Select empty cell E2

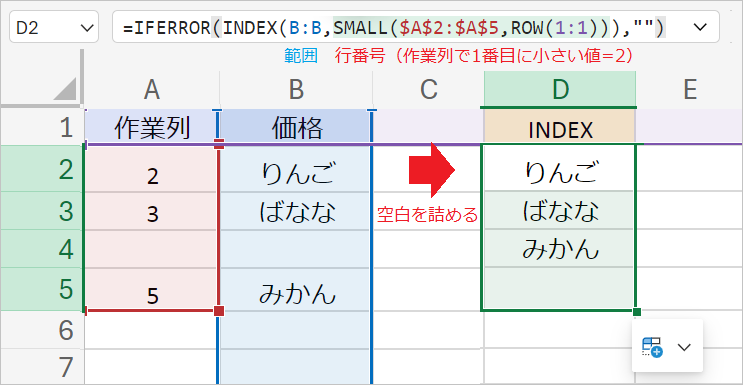coord(689,169)
